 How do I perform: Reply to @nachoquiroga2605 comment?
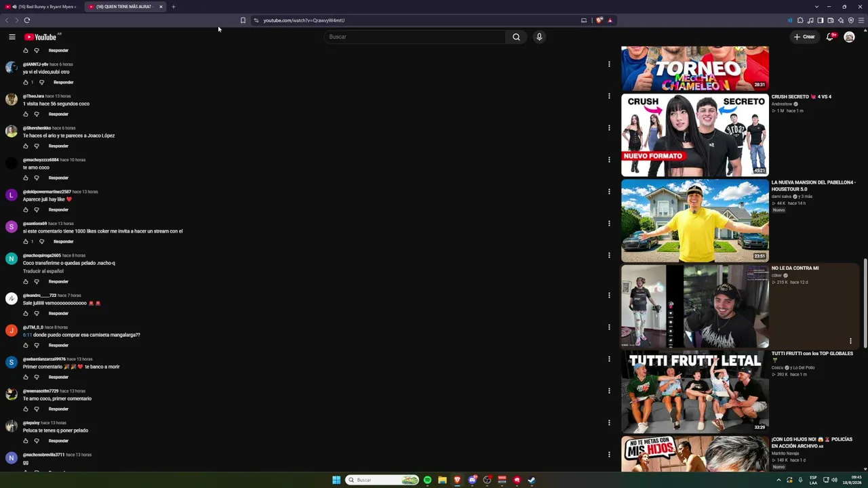58,281
